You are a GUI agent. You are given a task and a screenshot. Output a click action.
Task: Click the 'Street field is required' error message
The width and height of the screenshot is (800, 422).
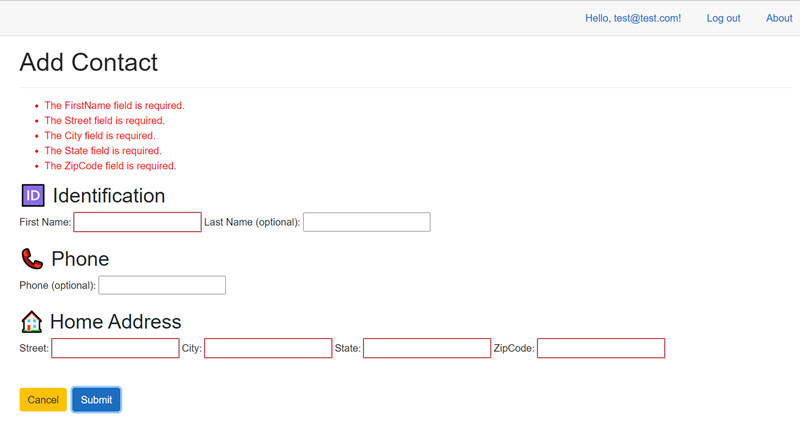pos(104,120)
